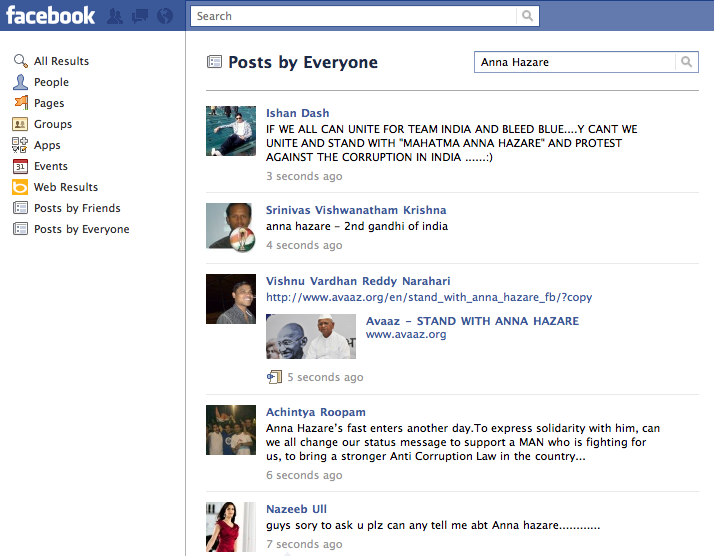Screen dimensions: 714x556
Task: Show Posts by Friends
Action: tap(77, 208)
